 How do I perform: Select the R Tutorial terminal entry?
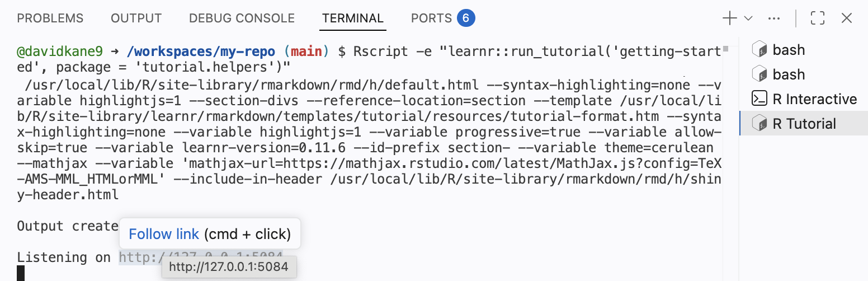click(x=804, y=124)
